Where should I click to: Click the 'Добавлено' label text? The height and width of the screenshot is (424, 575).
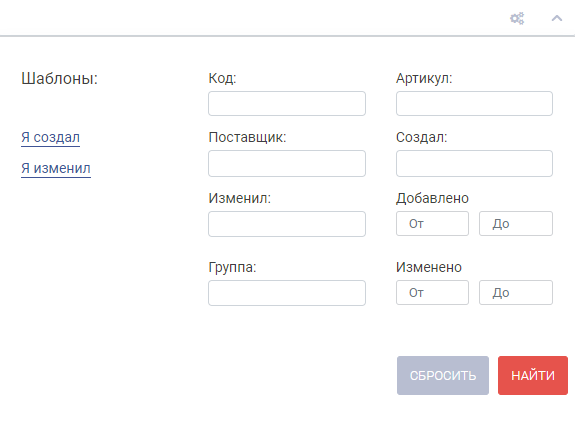(x=432, y=198)
